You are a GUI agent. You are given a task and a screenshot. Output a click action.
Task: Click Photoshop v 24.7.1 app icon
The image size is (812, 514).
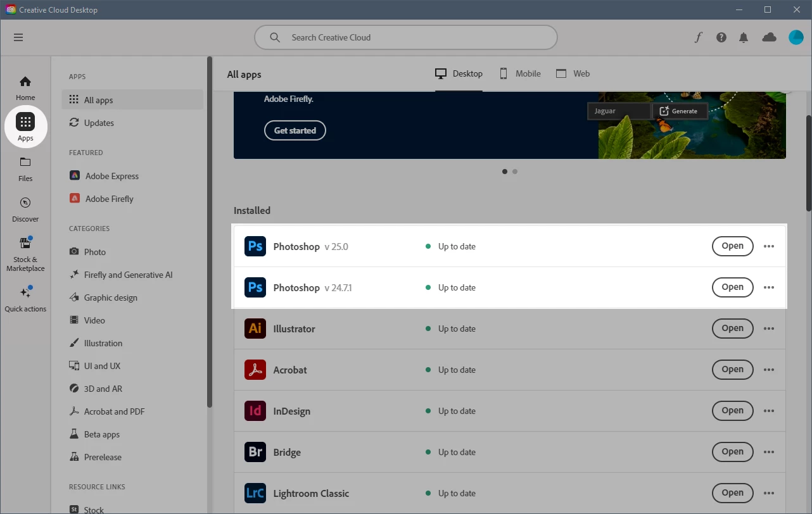click(x=255, y=287)
